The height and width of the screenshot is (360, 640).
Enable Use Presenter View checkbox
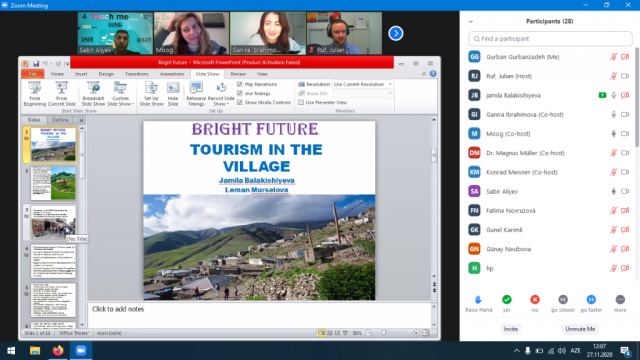[301, 102]
